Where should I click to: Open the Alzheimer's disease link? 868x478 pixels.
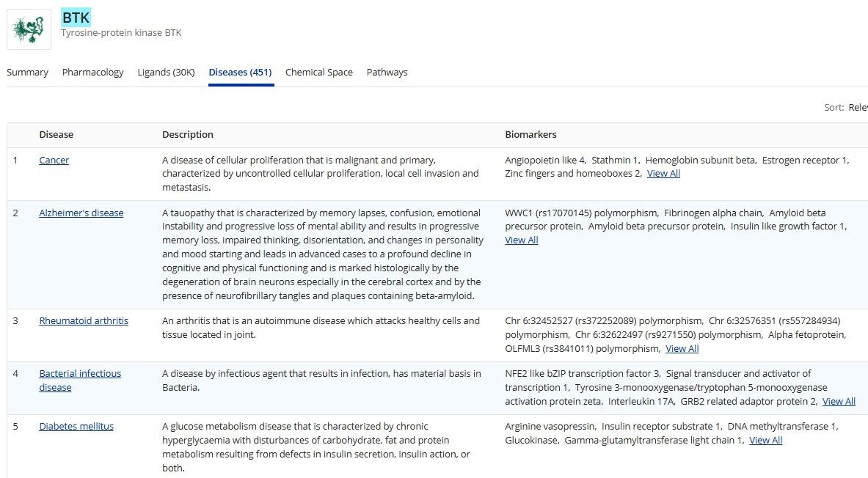coord(81,213)
